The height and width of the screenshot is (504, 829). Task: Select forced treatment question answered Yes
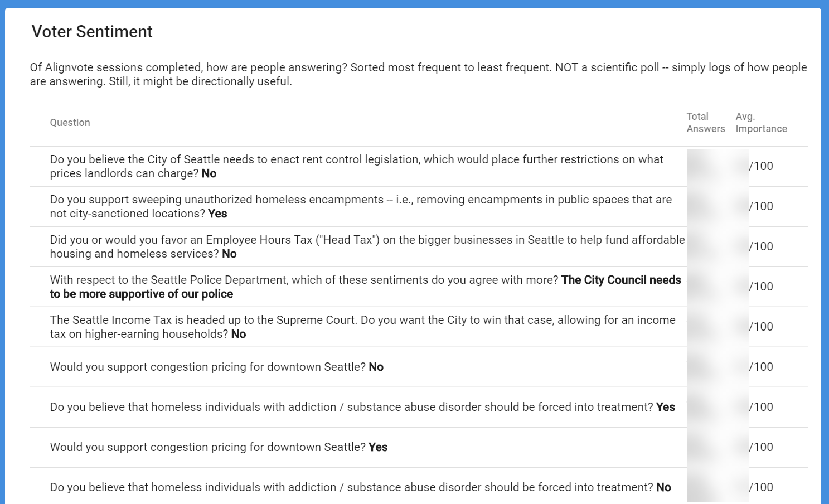[362, 407]
